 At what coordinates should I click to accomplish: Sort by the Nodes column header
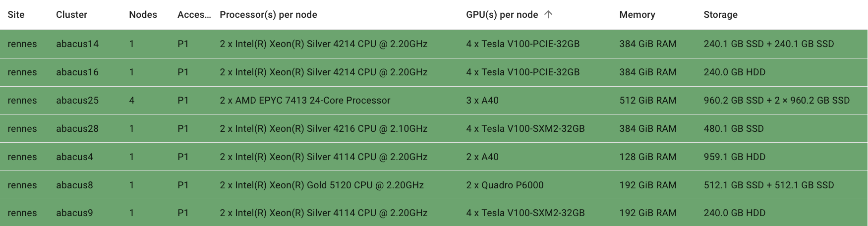[x=143, y=15]
